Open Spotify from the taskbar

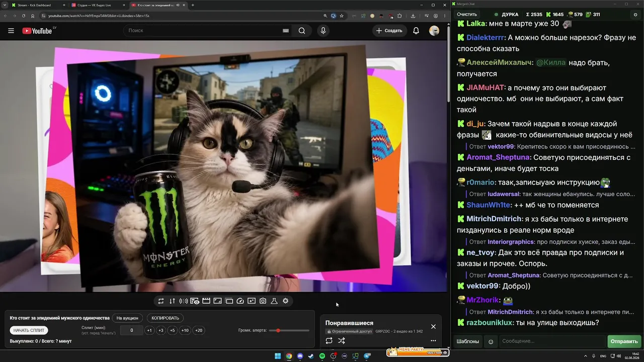click(x=322, y=356)
